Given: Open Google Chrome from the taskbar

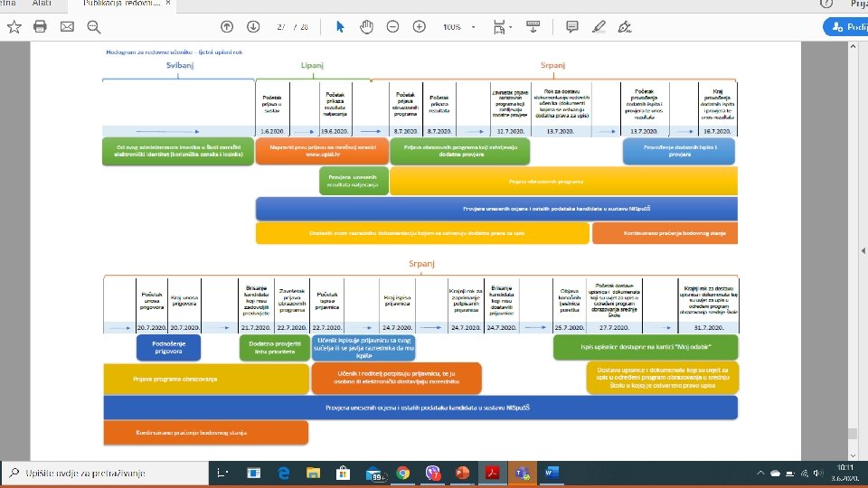Looking at the screenshot, I should [403, 473].
